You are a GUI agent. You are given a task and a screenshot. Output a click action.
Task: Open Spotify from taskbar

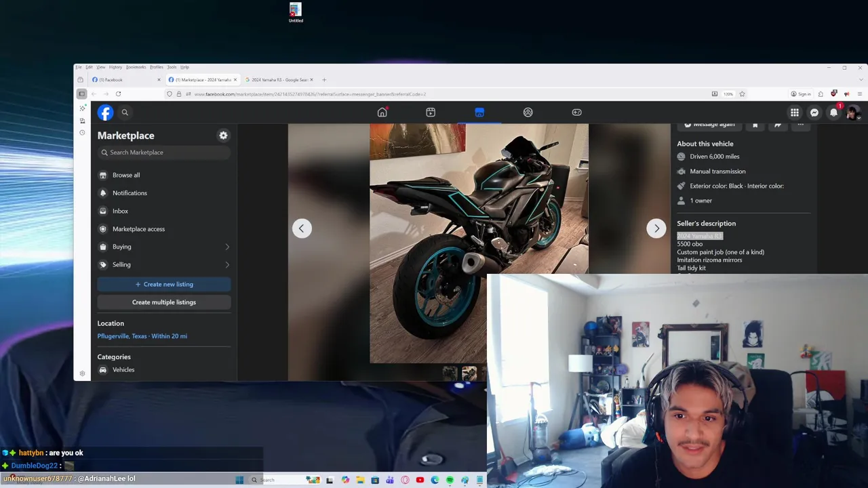coord(450,480)
